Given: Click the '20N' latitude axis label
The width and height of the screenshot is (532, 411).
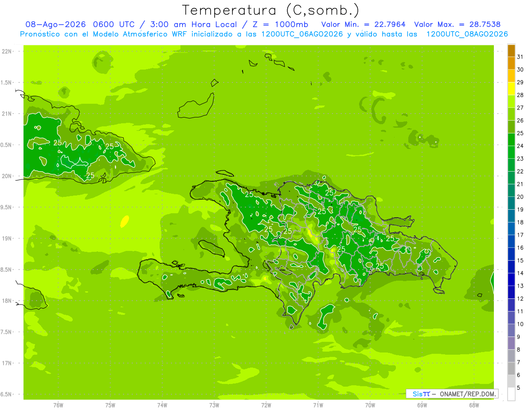Looking at the screenshot, I should pyautogui.click(x=6, y=176).
